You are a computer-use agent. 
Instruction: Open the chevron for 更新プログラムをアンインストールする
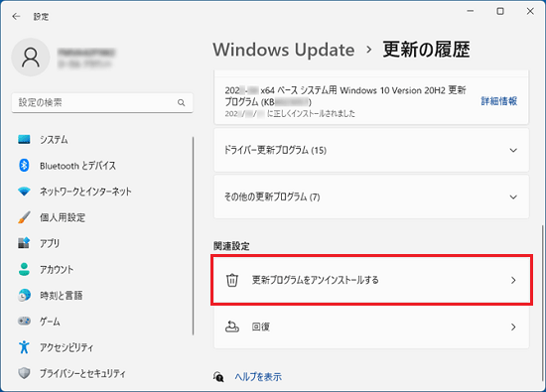[513, 280]
